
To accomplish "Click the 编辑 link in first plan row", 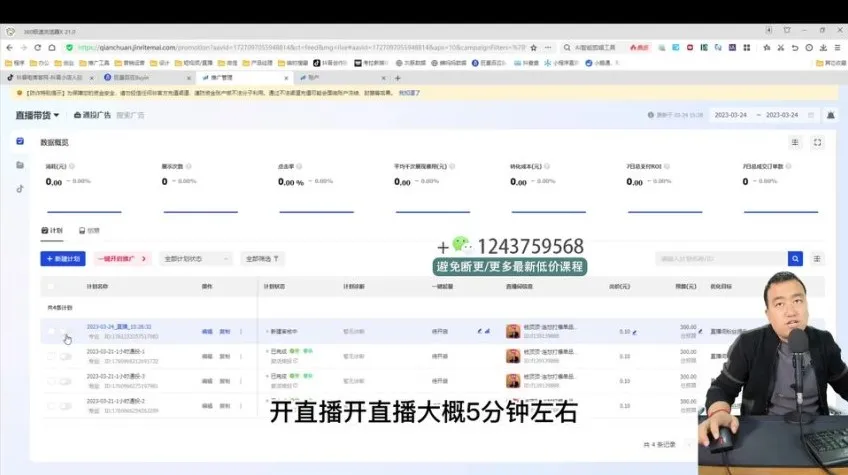I will 207,330.
